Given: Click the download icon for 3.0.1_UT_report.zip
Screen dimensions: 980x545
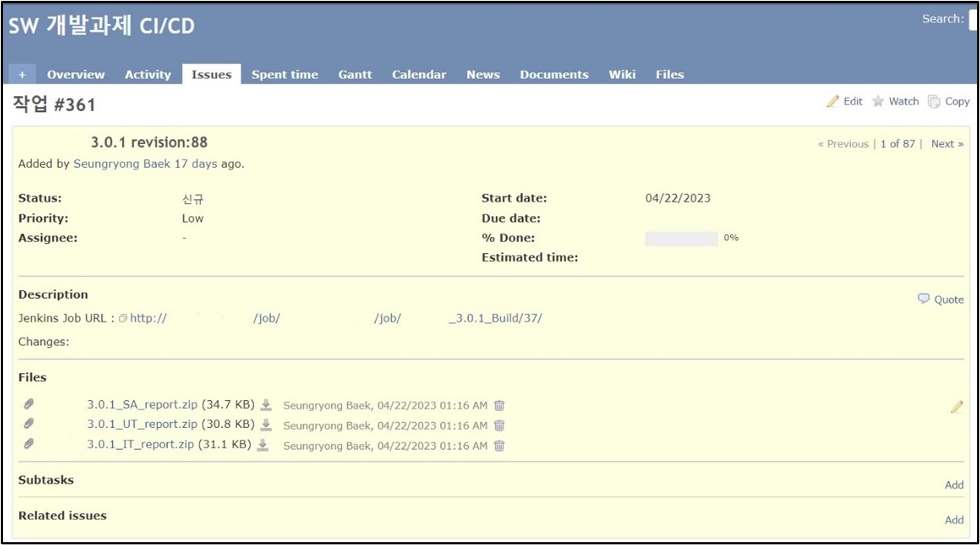Looking at the screenshot, I should (266, 425).
